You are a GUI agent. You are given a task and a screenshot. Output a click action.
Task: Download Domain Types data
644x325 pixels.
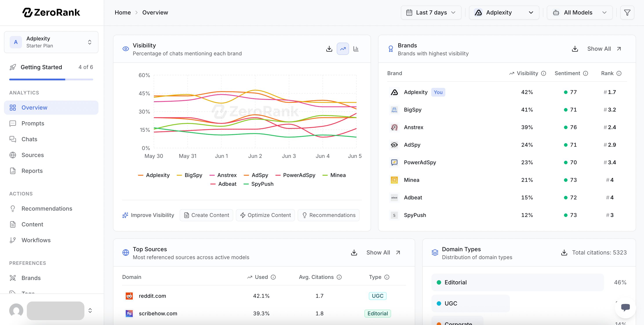pos(564,253)
